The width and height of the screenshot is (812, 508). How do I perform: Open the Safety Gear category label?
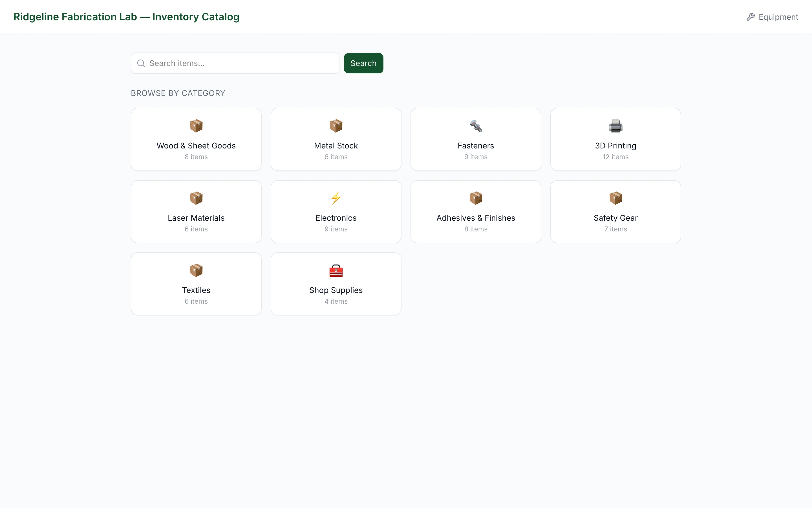click(615, 218)
